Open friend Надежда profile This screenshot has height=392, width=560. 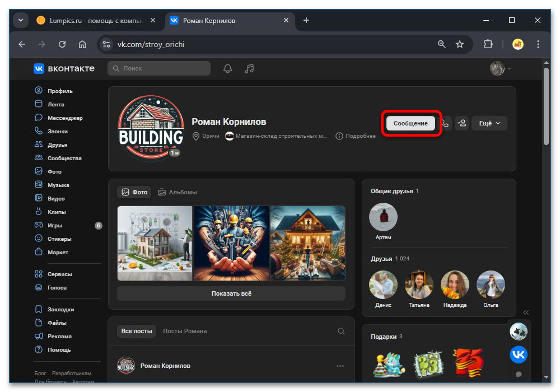pos(455,290)
